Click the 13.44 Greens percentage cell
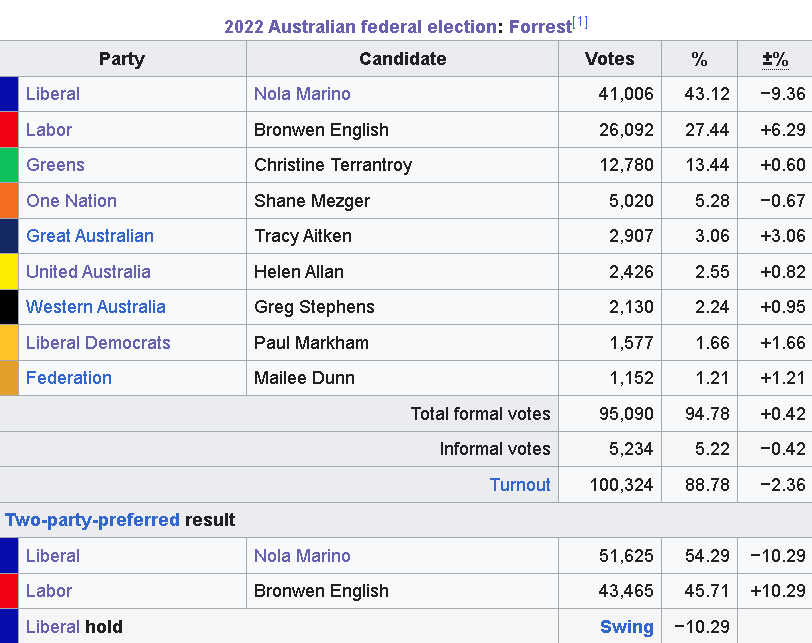Screen dimensions: 812x643 click(x=699, y=165)
